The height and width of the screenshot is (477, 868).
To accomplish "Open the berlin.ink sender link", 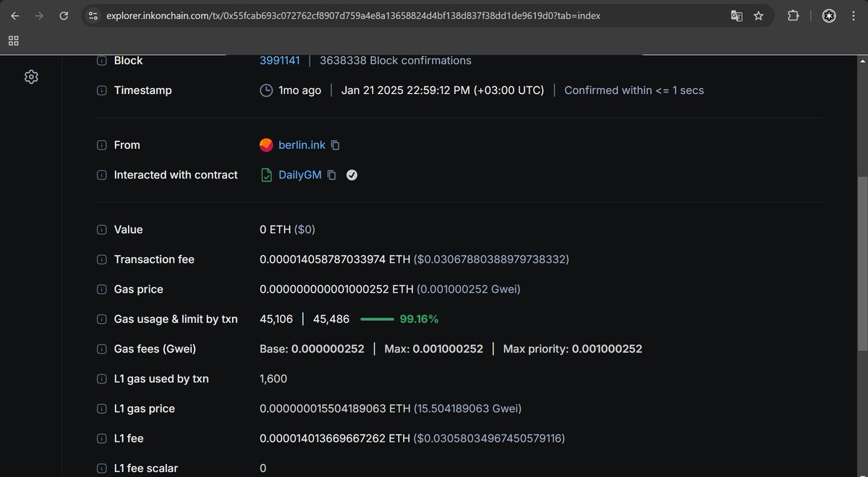I will click(x=302, y=145).
